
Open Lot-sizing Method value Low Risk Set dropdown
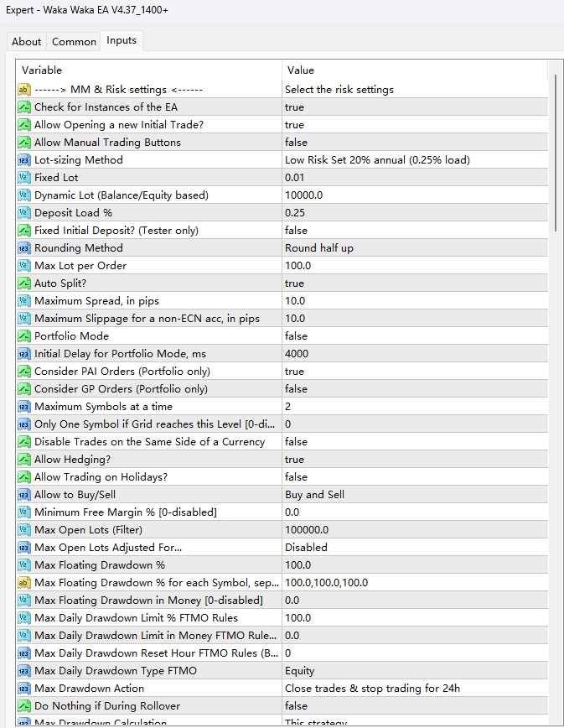coord(415,160)
